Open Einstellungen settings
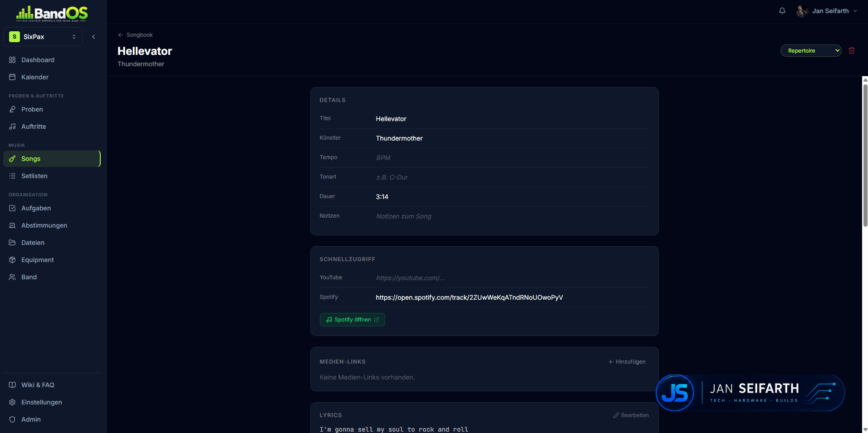 click(x=52, y=402)
